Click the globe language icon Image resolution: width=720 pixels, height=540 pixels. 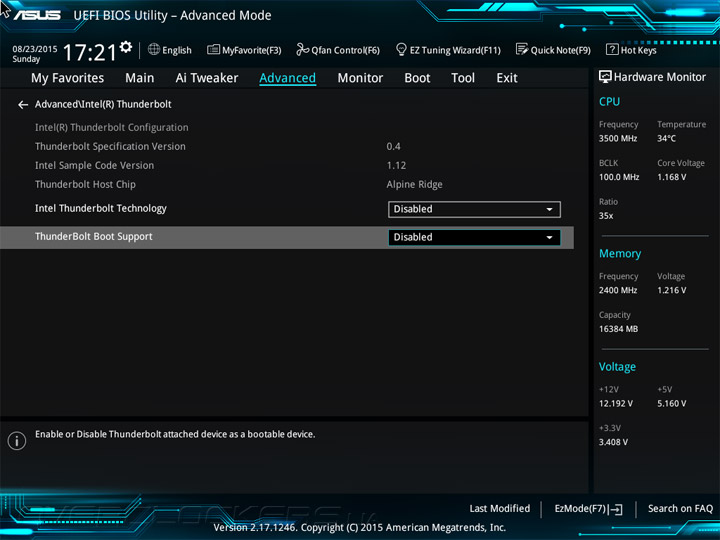(154, 49)
